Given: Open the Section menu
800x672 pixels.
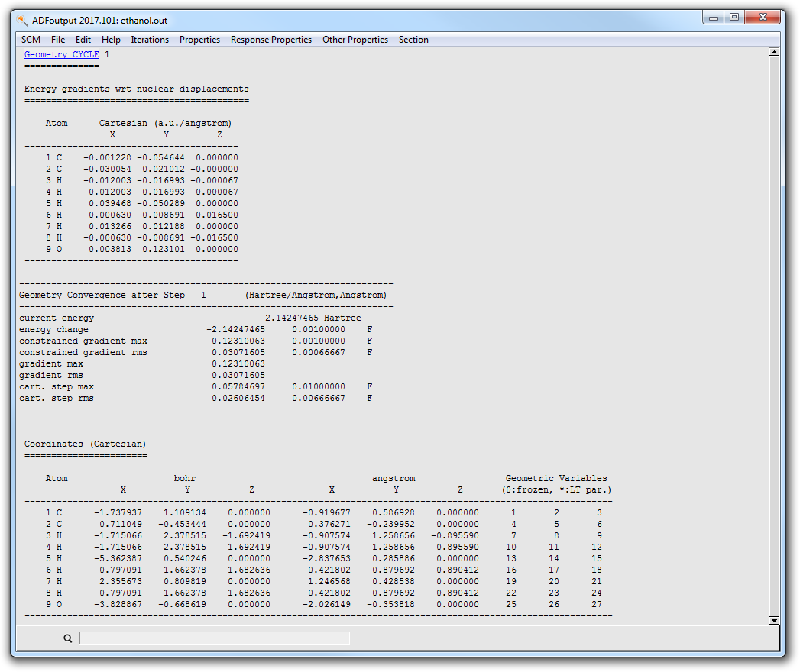Looking at the screenshot, I should pos(413,40).
